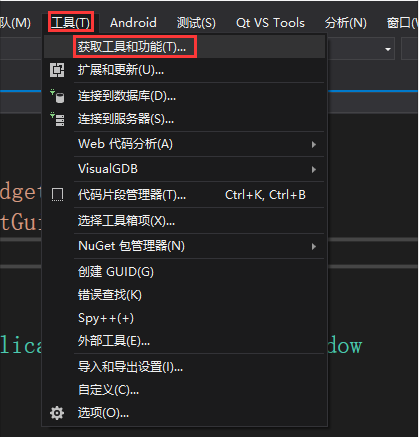This screenshot has height=437, width=419.
Task: Select 连接到服务器(S)... entry
Action: pyautogui.click(x=184, y=119)
